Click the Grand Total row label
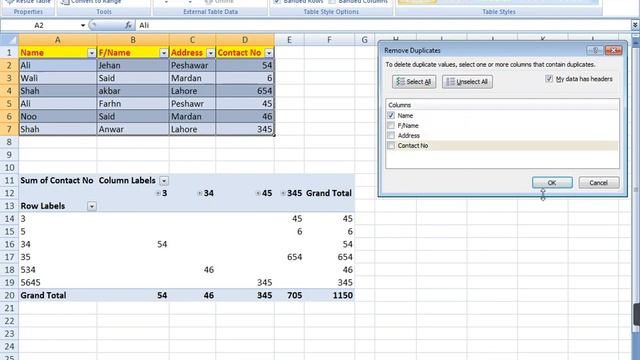Viewport: 640px width, 360px height. (58, 295)
